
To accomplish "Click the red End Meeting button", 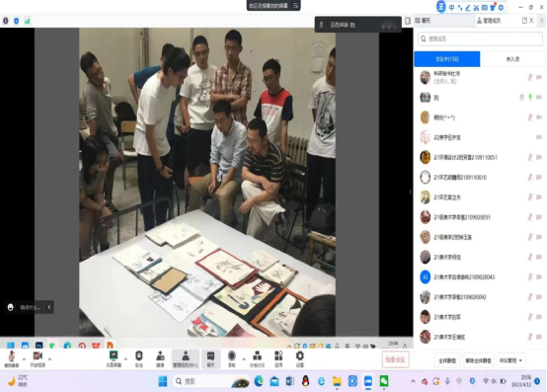I will click(x=395, y=359).
